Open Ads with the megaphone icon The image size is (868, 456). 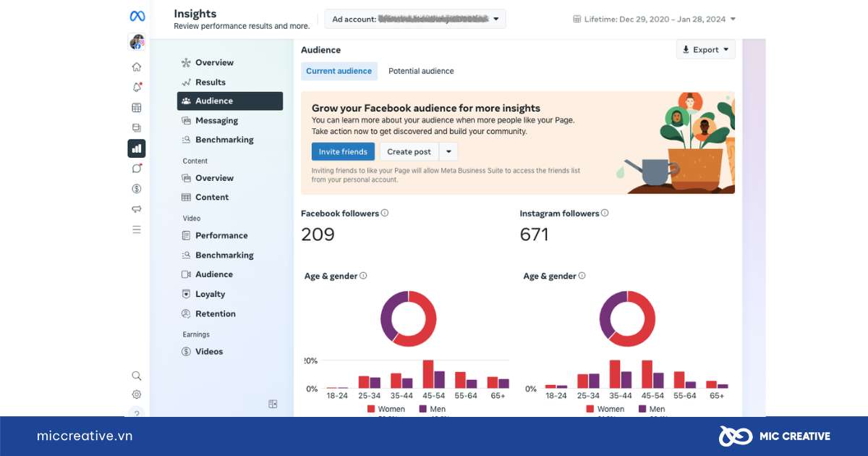pos(137,209)
